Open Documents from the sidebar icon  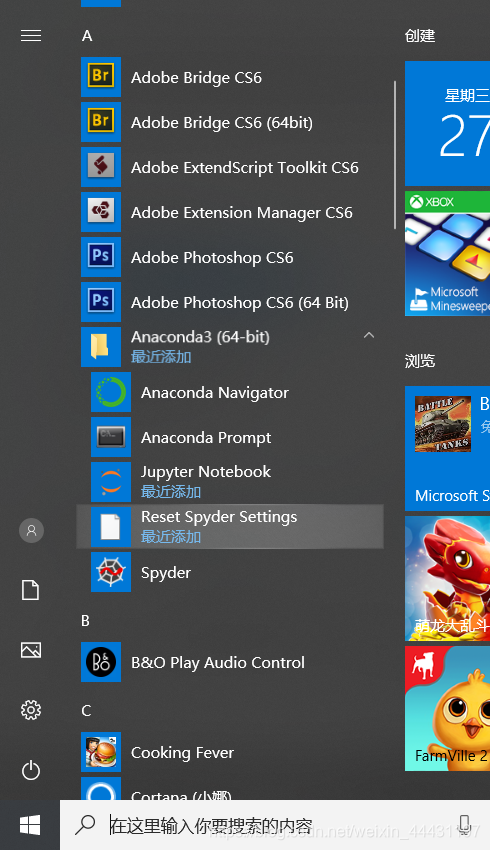[31, 590]
